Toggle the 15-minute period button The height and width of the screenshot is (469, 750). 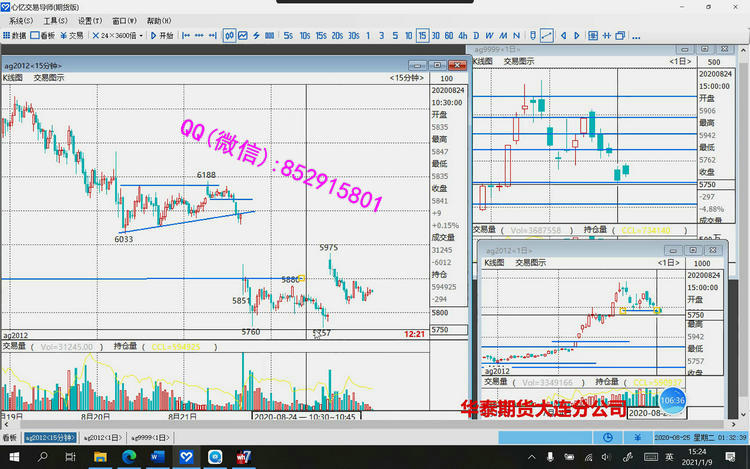pos(422,35)
